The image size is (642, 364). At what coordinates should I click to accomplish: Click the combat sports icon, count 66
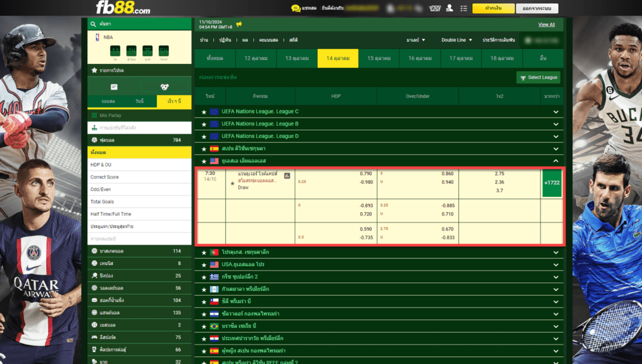pos(95,349)
